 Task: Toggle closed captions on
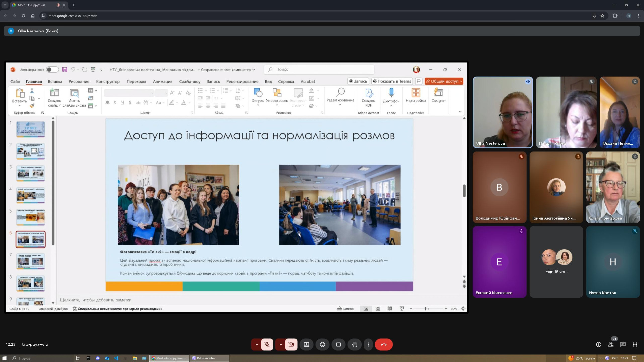338,344
